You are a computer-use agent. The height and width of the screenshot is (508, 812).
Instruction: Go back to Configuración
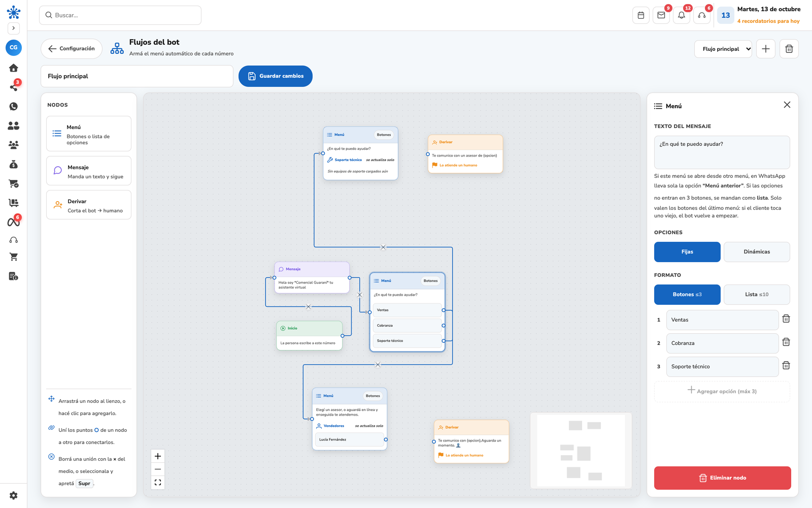click(x=72, y=49)
